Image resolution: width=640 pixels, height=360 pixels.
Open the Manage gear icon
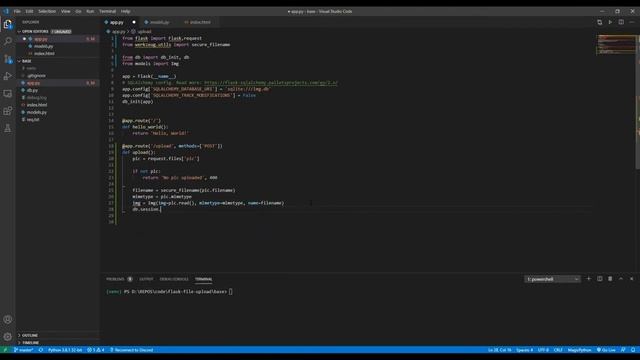(x=8, y=337)
